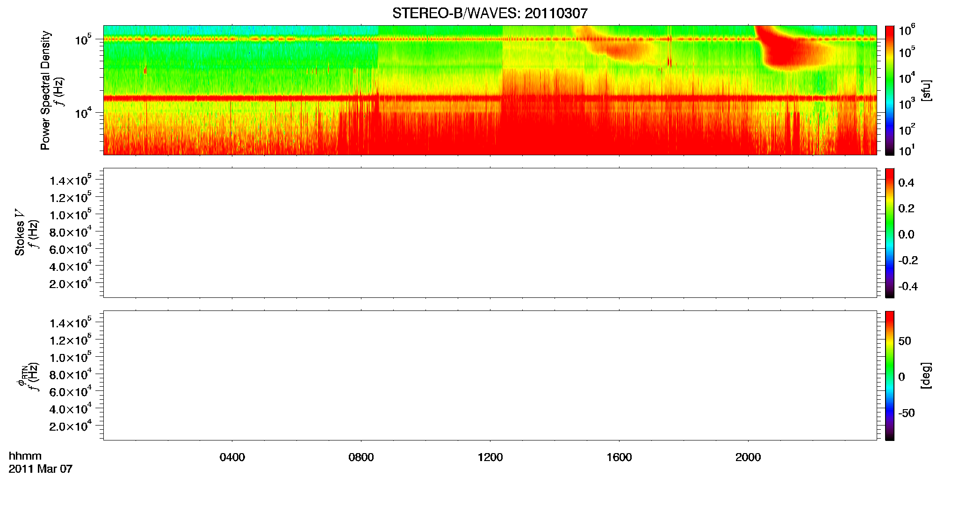Click the 0400 time tick label
The height and width of the screenshot is (505, 980).
click(x=232, y=457)
